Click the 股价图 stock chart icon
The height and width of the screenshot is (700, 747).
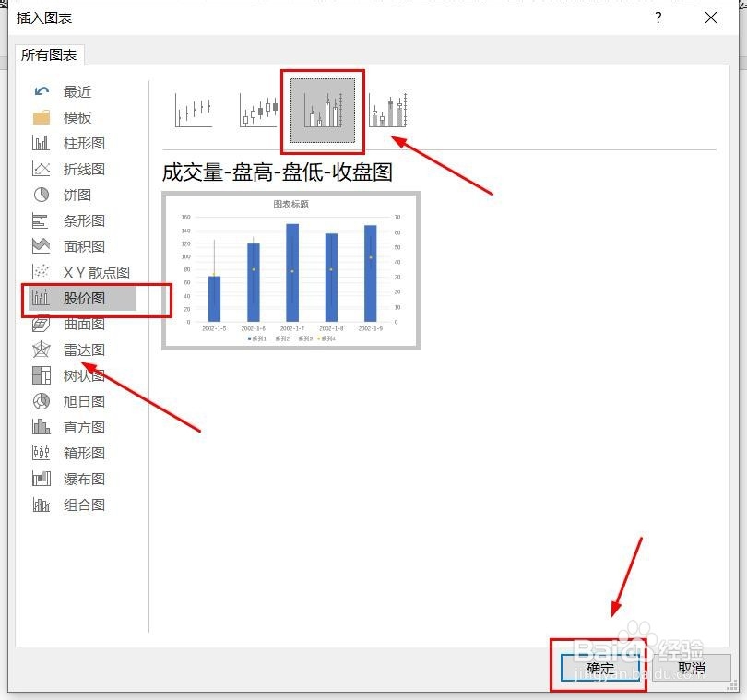[x=41, y=298]
